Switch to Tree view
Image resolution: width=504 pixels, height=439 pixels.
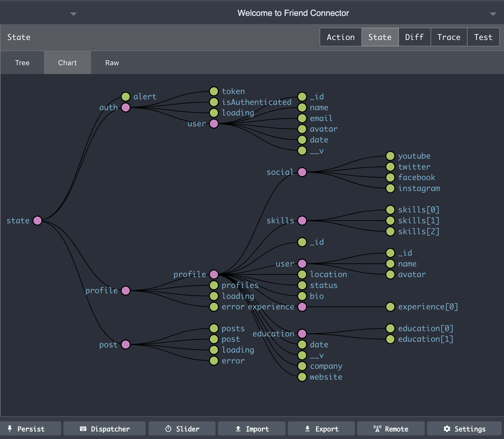pyautogui.click(x=22, y=63)
